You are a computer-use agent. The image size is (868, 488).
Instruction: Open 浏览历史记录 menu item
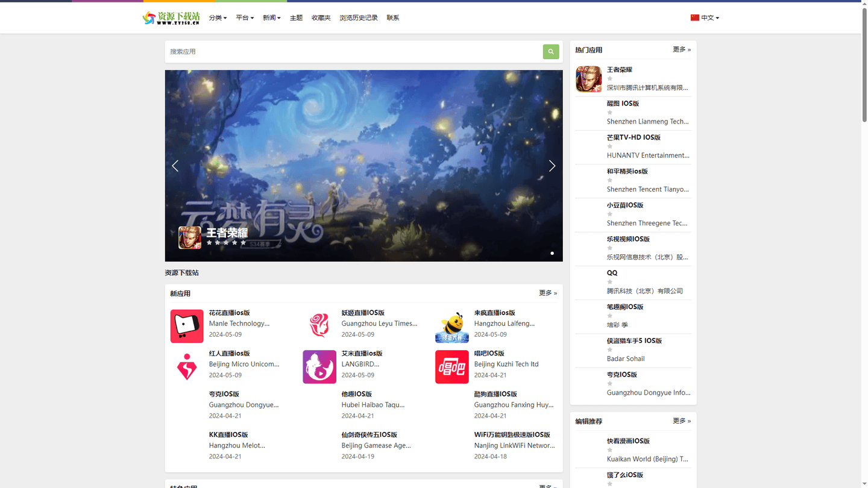[x=359, y=18]
